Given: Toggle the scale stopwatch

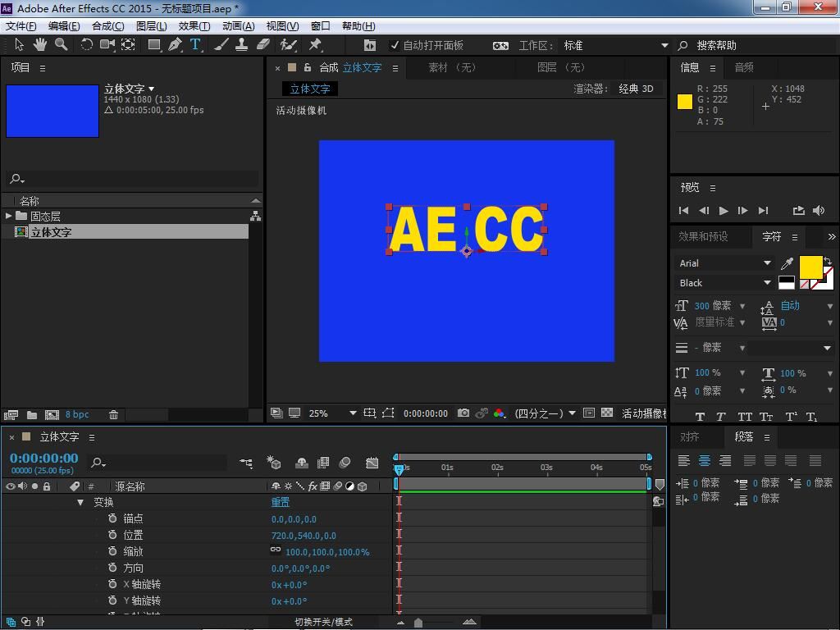Looking at the screenshot, I should click(112, 550).
